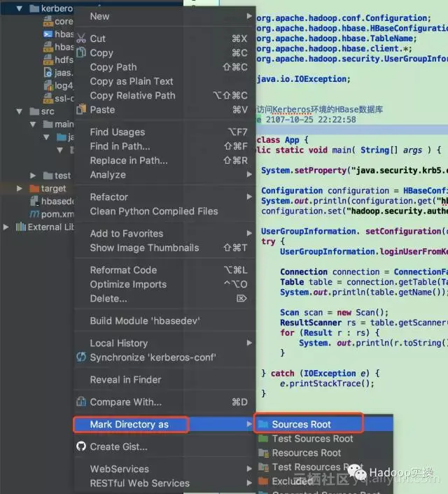Click the kerberos-conf folder icon
Screen dimensions: 448x494
(34, 8)
